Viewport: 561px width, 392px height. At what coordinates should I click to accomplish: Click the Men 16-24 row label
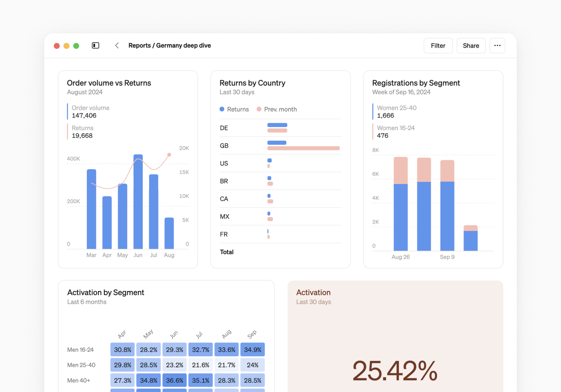click(x=81, y=350)
